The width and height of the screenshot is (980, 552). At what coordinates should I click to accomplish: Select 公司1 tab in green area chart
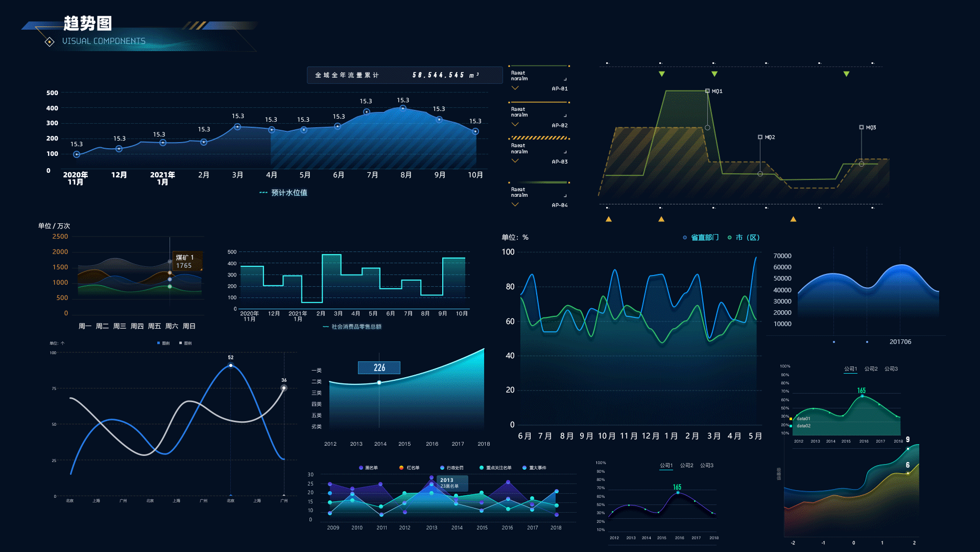click(x=850, y=369)
